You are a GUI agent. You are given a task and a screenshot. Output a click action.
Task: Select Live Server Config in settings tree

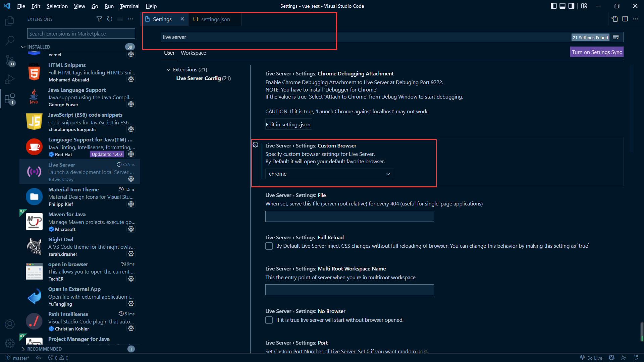[203, 78]
